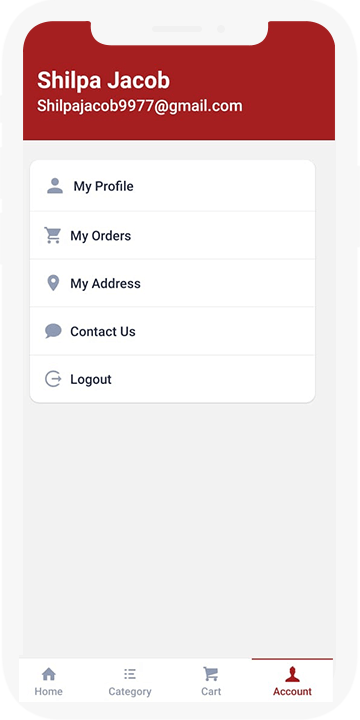Tap the Account person icon in bottom bar

pos(292,675)
